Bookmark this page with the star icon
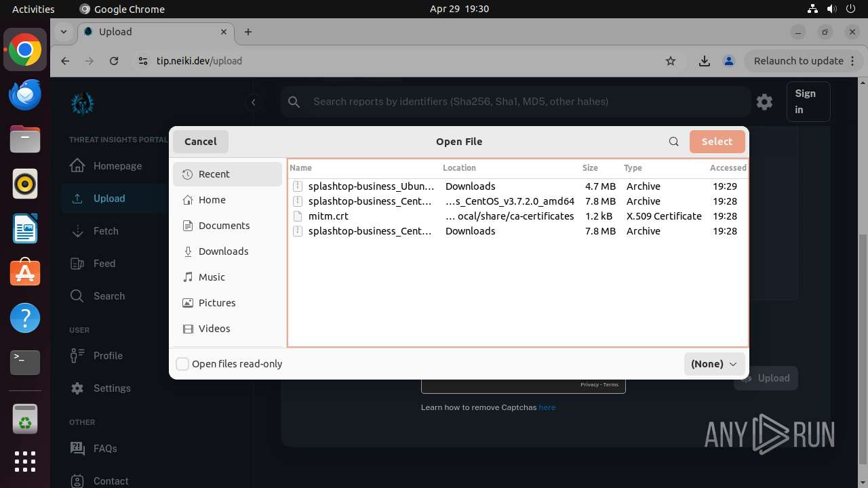 point(671,61)
